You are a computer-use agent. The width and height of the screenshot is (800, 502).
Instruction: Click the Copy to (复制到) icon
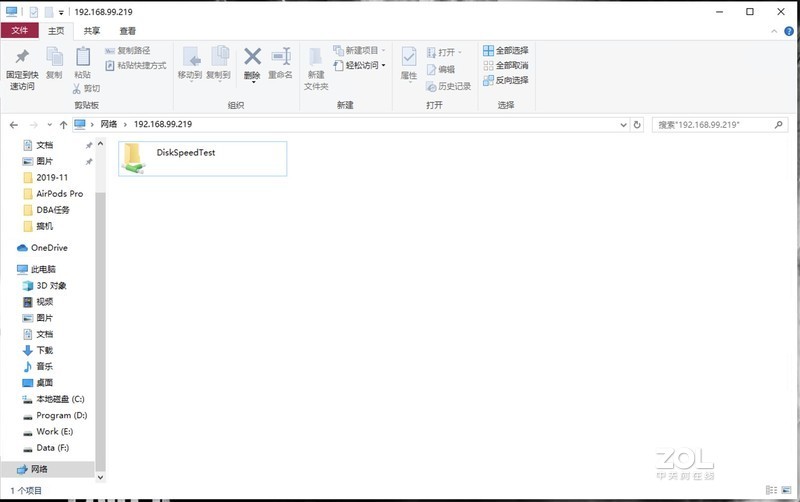tap(219, 57)
